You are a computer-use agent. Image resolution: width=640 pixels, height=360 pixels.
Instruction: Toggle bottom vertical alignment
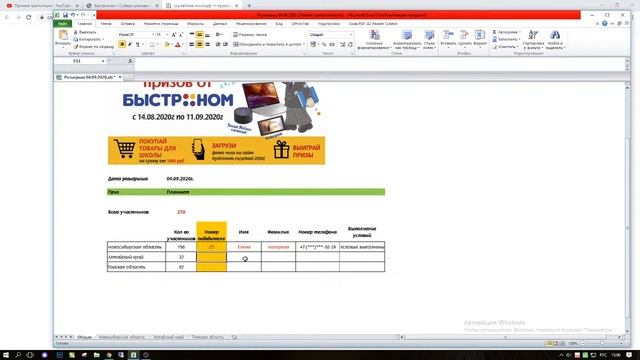pos(207,35)
